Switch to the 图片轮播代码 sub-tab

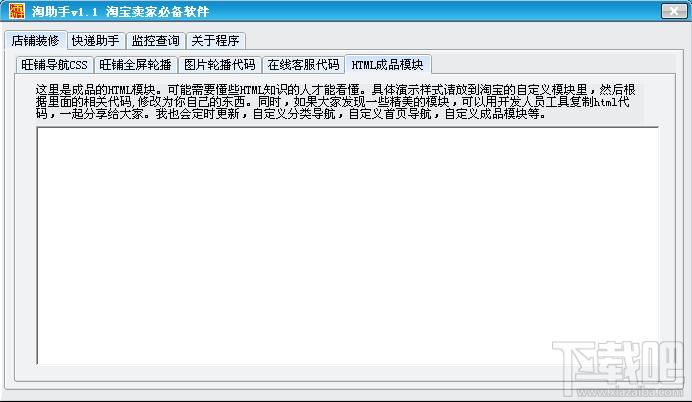click(x=219, y=65)
